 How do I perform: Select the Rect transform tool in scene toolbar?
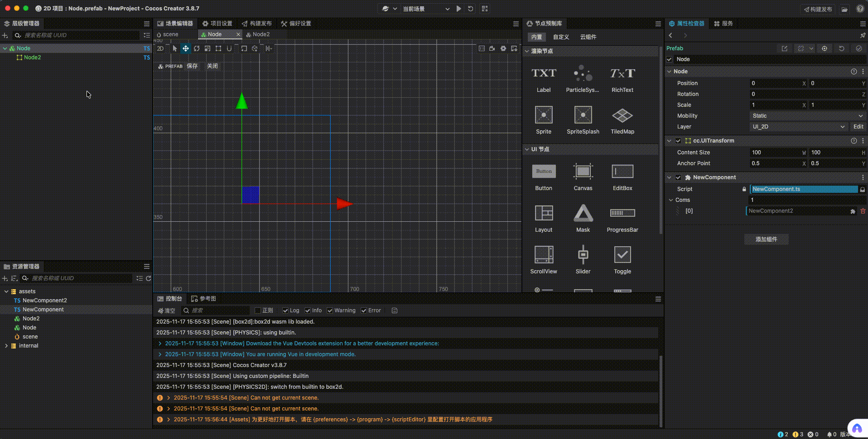pyautogui.click(x=218, y=48)
